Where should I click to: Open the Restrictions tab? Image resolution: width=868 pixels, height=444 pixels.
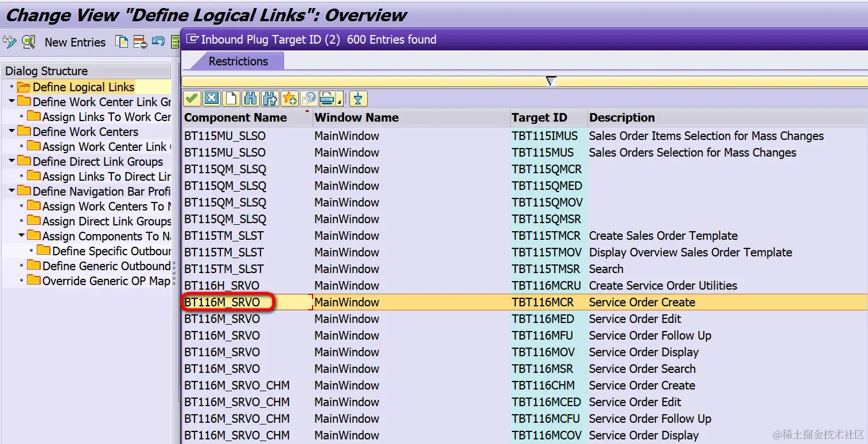[238, 61]
